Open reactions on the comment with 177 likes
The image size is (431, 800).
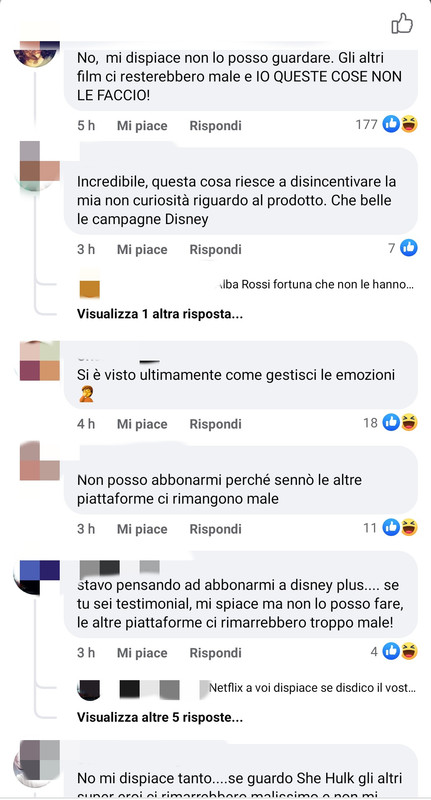(x=400, y=124)
